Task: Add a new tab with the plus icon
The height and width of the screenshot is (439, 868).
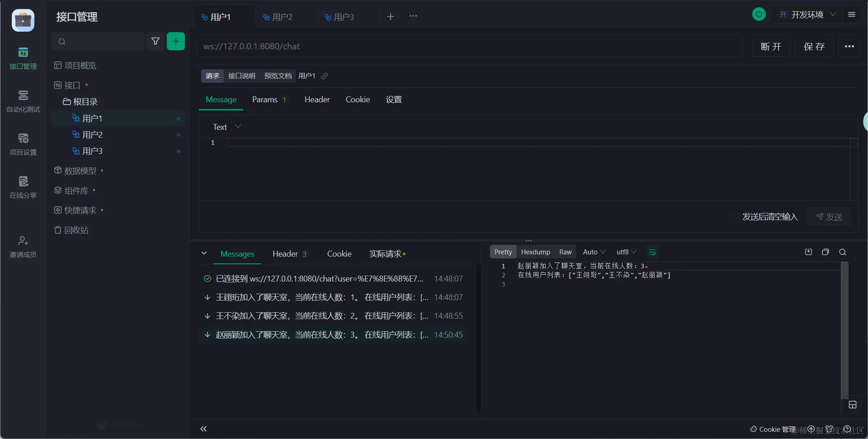Action: (391, 17)
